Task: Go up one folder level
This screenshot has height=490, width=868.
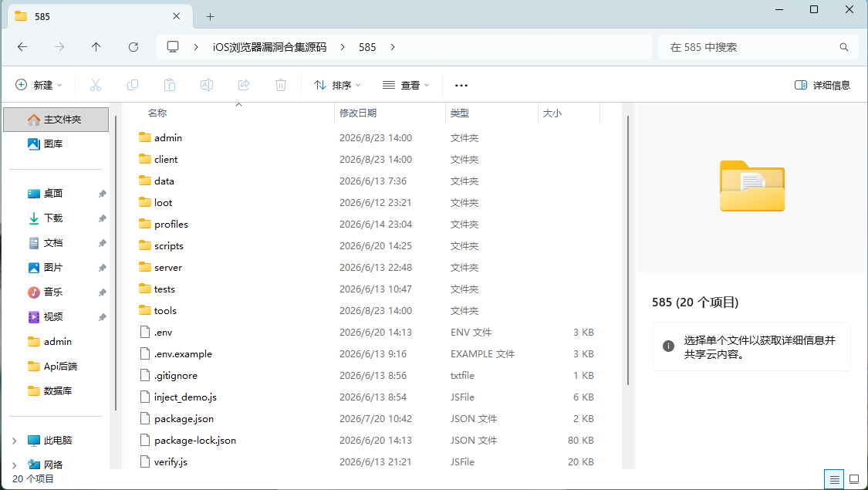Action: (96, 47)
